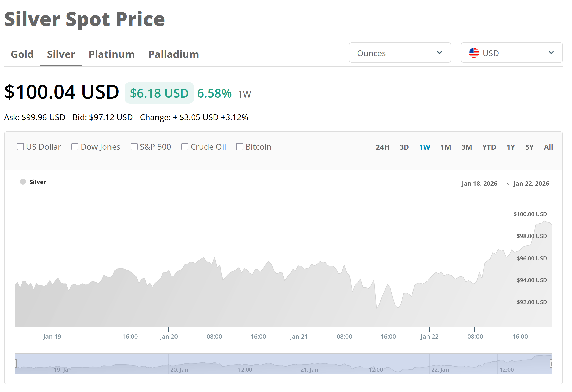The width and height of the screenshot is (572, 392).
Task: Show YTD price range
Action: 489,147
